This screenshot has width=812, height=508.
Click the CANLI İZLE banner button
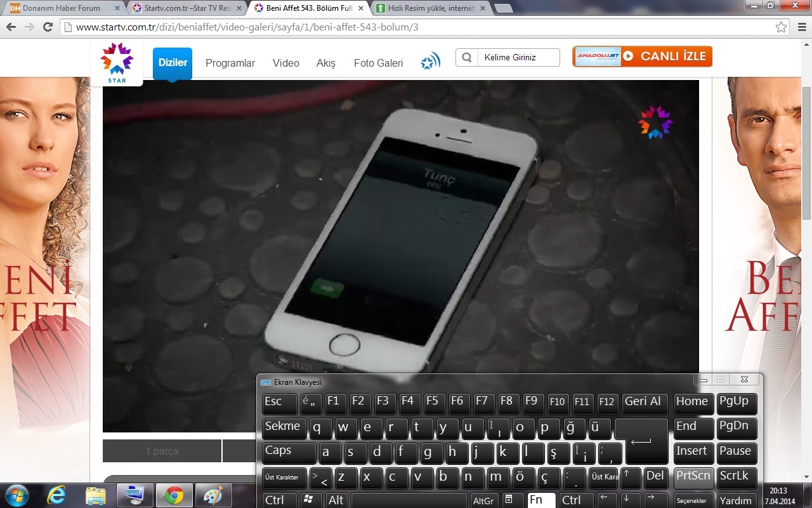click(x=642, y=56)
